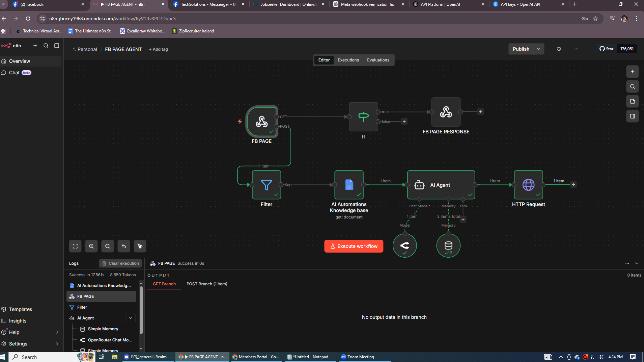Viewport: 644px width, 362px height.
Task: Open the workflow history clock icon
Action: tap(559, 49)
